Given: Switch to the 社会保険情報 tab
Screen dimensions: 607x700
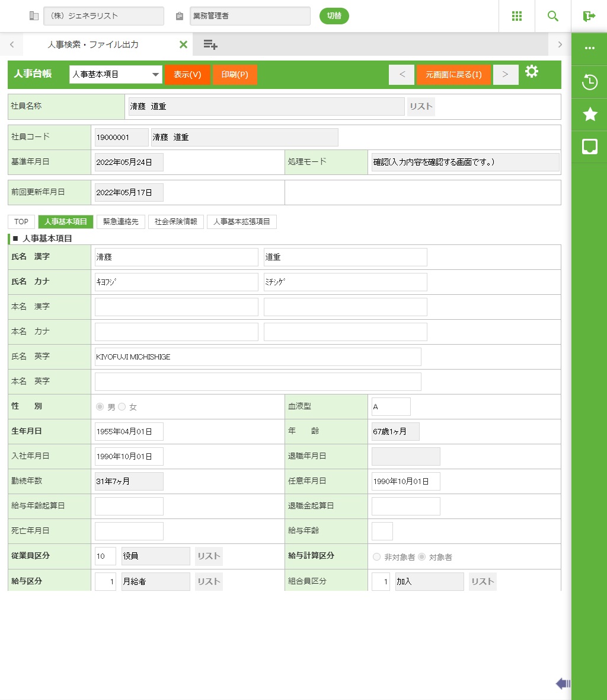Looking at the screenshot, I should [175, 222].
